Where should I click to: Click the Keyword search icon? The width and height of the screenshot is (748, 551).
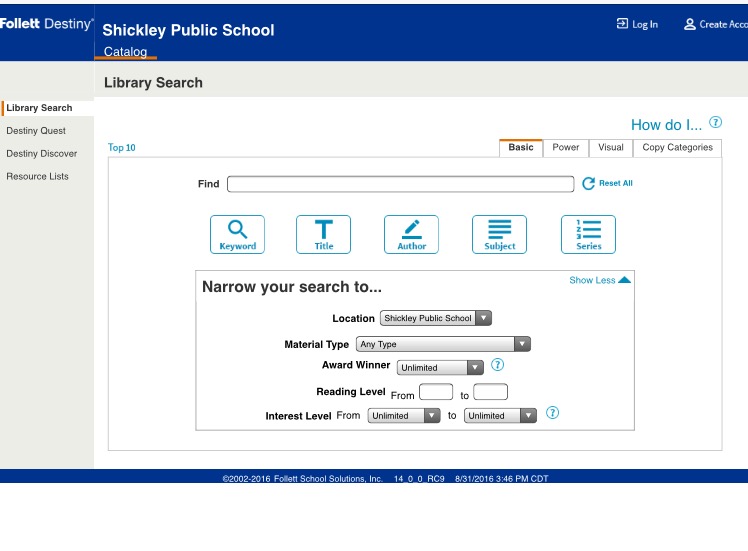point(237,234)
